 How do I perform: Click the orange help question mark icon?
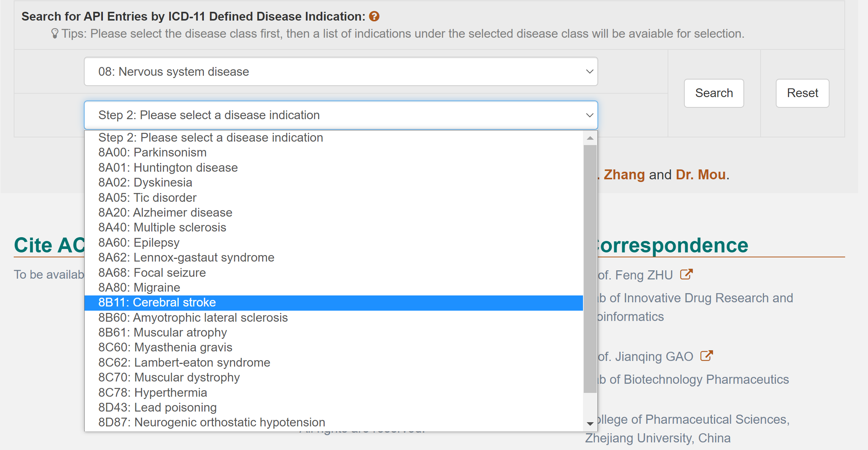click(374, 16)
